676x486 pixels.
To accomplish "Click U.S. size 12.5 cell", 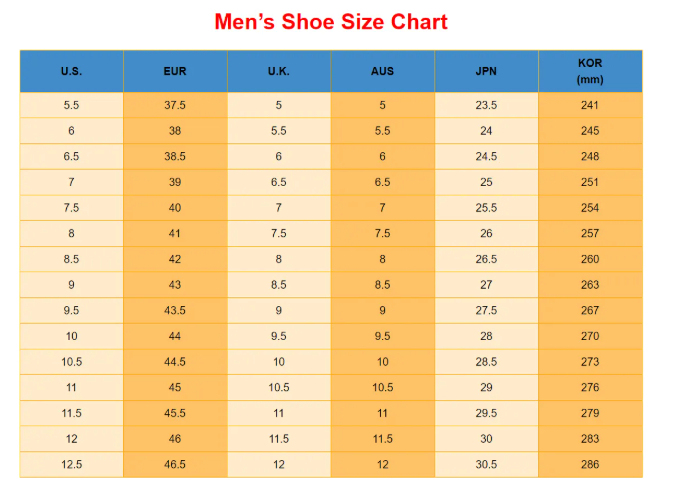I will click(x=71, y=464).
